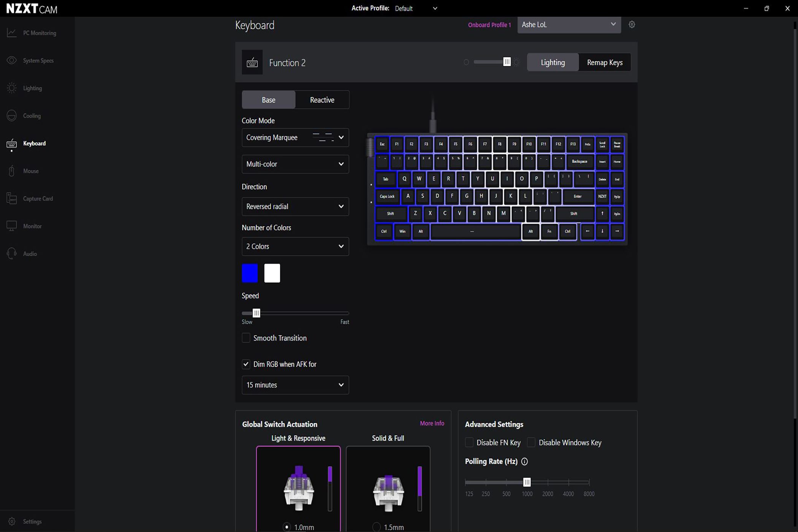The height and width of the screenshot is (532, 798).
Task: Select 1.0mm actuation radio button
Action: pos(287,527)
